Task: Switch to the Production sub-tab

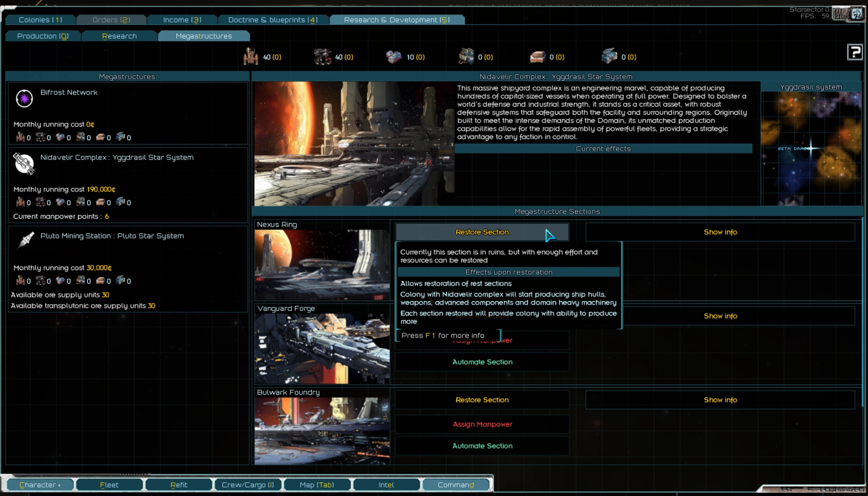Action: point(43,36)
